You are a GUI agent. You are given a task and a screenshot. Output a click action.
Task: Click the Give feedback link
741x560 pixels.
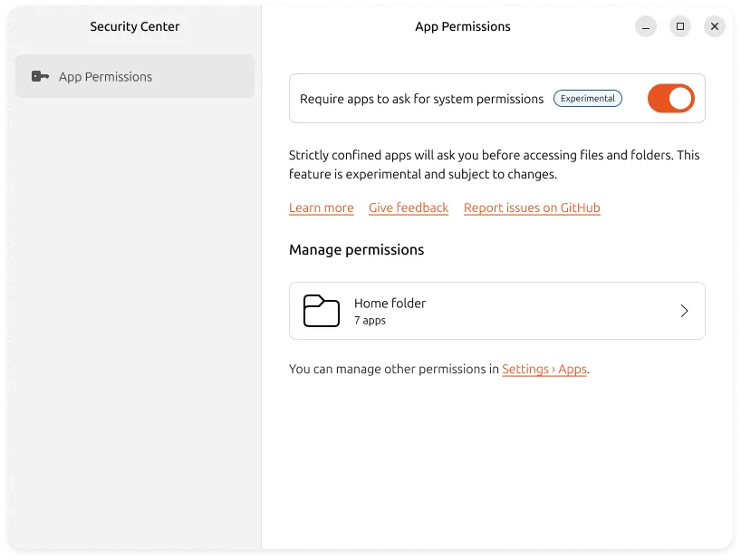point(409,208)
